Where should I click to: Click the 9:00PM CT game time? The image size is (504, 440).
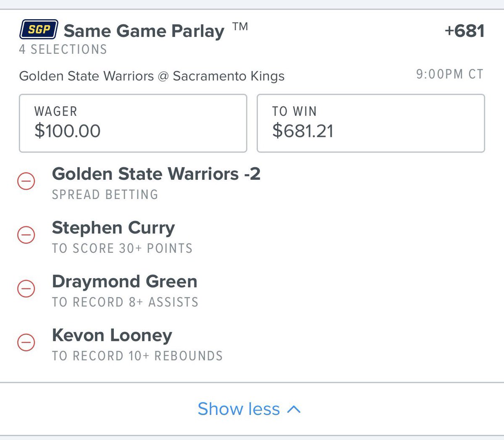450,74
